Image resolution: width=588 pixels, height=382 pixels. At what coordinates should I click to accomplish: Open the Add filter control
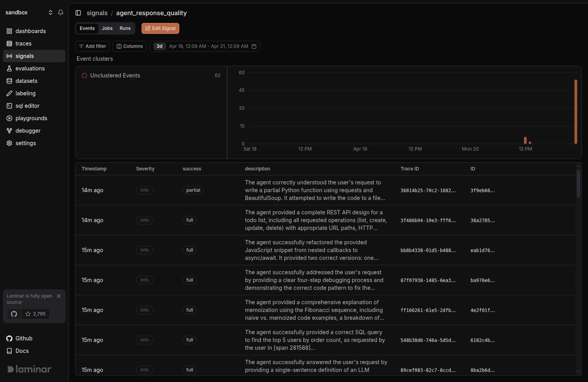[92, 46]
